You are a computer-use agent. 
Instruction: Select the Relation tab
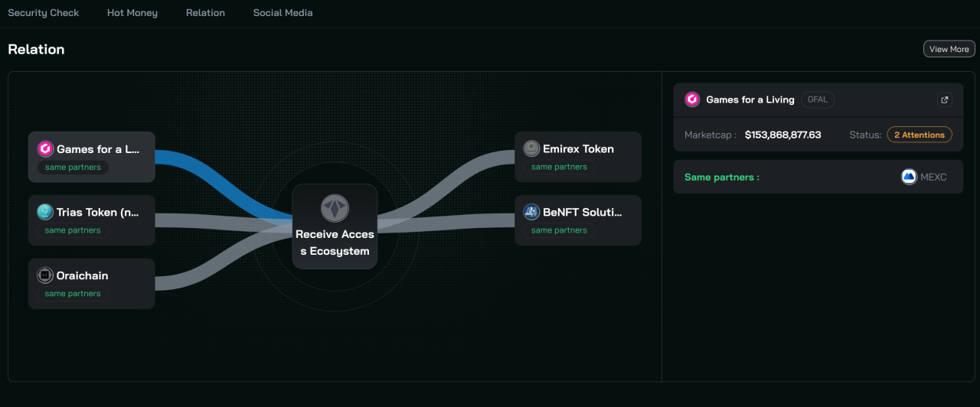tap(205, 13)
